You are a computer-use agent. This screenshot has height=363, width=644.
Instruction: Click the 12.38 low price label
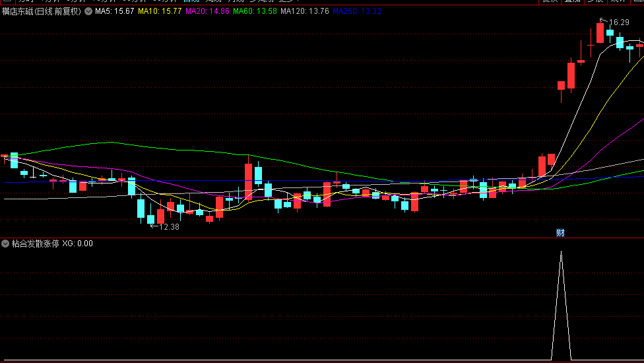coord(169,226)
